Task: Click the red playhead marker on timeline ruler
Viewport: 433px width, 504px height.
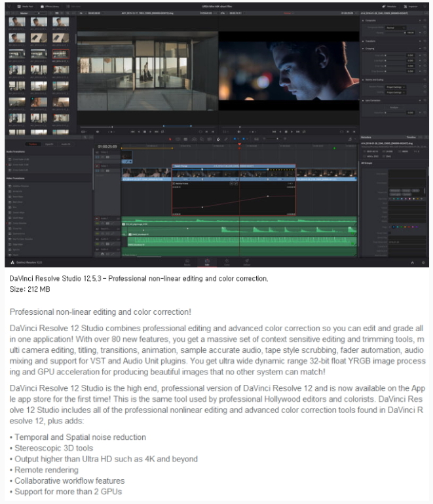Action: coord(239,145)
